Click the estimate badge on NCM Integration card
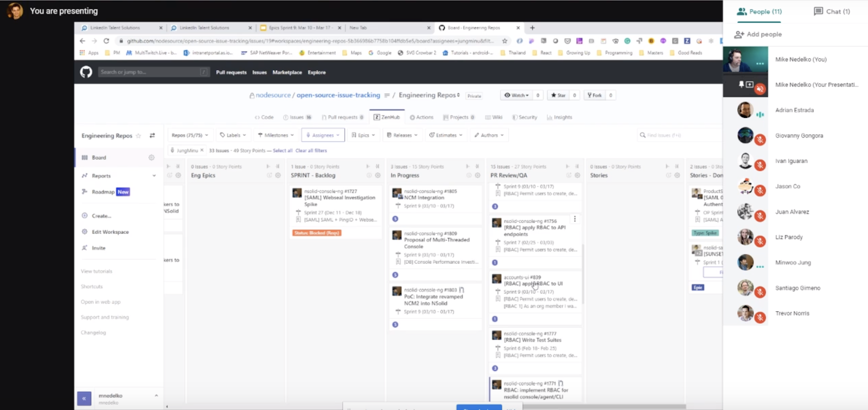868x410 pixels. click(x=395, y=219)
